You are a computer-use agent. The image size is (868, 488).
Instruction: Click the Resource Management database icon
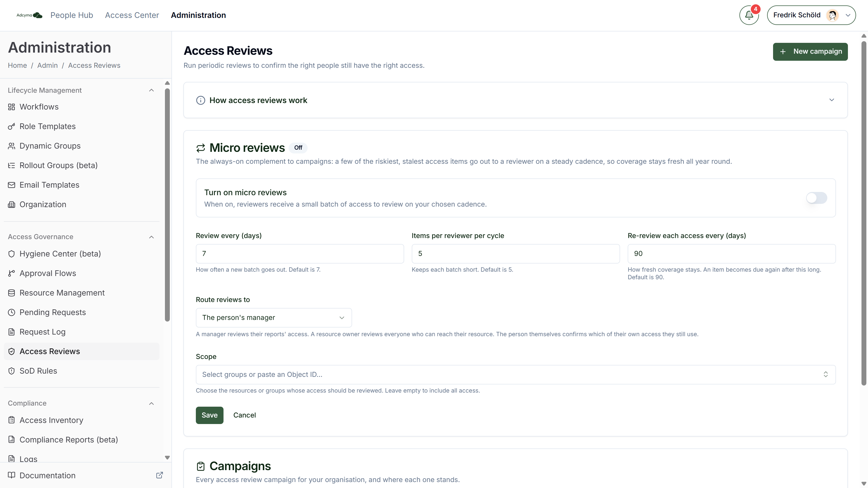11,293
